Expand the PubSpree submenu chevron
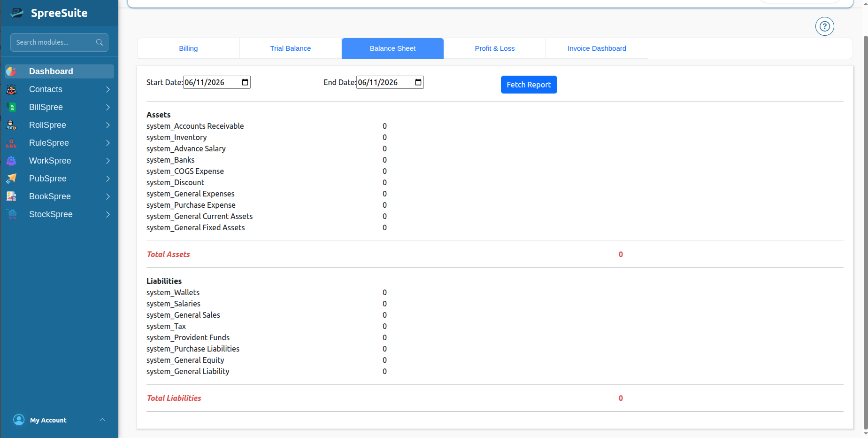 click(108, 179)
